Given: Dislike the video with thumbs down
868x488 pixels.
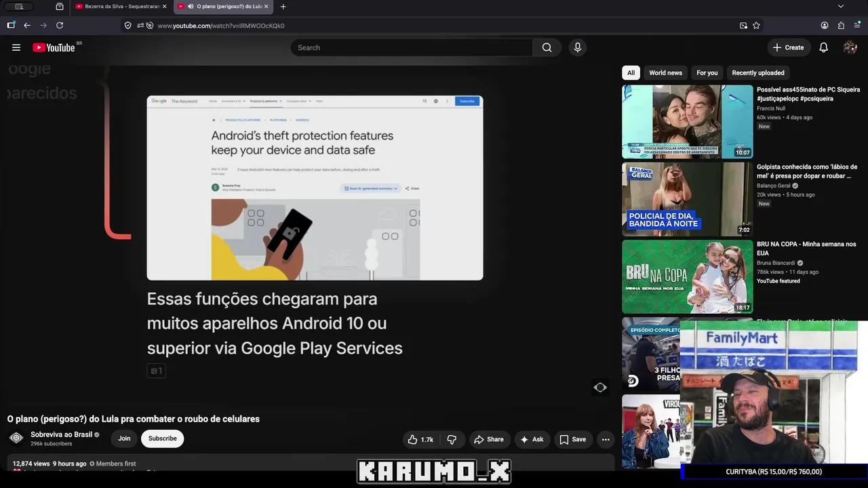Looking at the screenshot, I should click(x=452, y=439).
